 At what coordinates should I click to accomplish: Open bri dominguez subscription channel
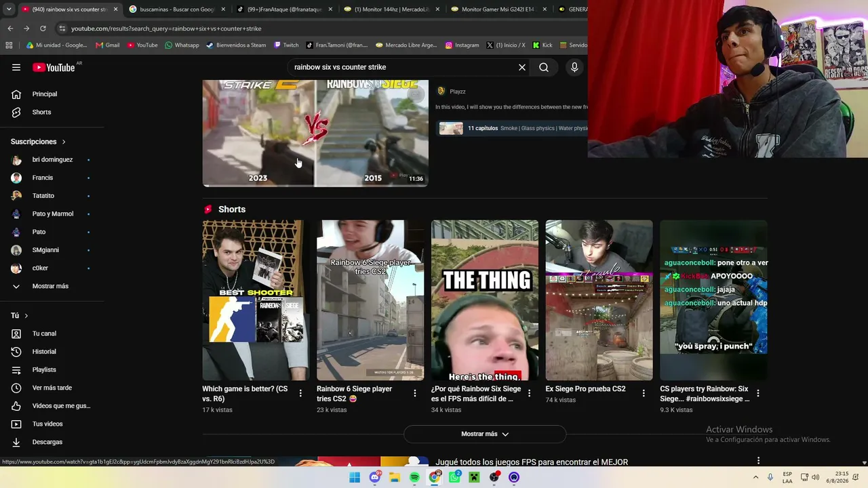click(52, 160)
